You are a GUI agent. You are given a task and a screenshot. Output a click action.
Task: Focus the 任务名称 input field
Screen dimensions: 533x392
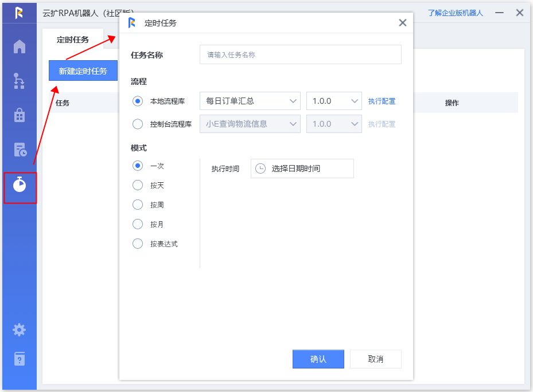point(301,54)
